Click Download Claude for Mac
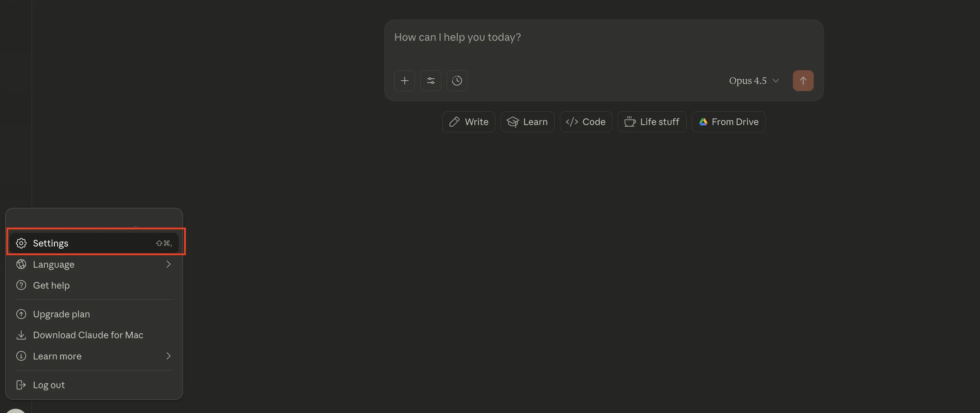This screenshot has height=413, width=980. (x=88, y=335)
